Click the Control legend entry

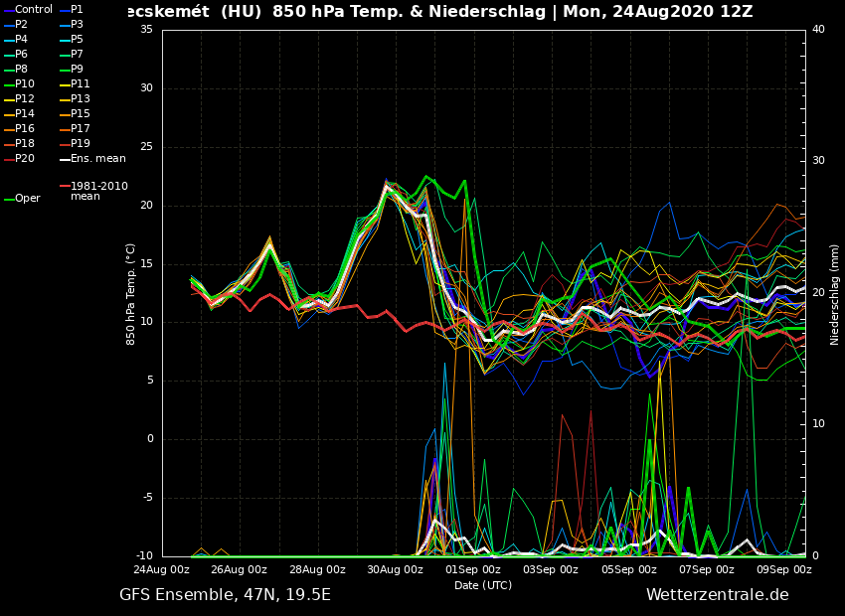[33, 10]
